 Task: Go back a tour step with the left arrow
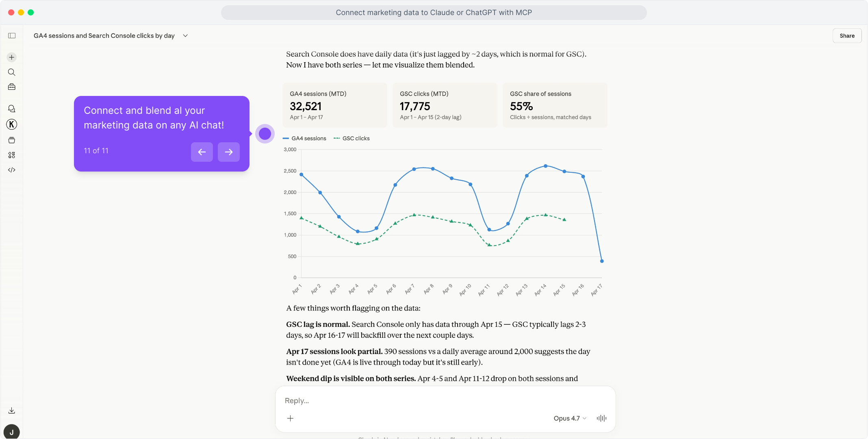pyautogui.click(x=202, y=152)
